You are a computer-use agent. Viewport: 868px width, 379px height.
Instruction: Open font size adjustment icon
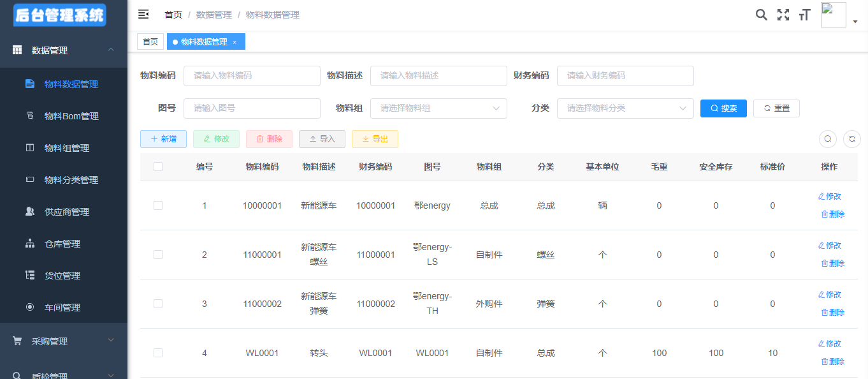(804, 15)
